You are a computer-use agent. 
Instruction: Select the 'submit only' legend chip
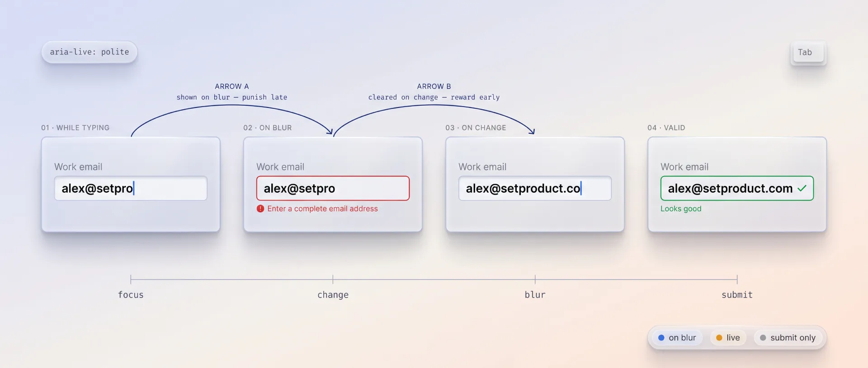coord(788,338)
